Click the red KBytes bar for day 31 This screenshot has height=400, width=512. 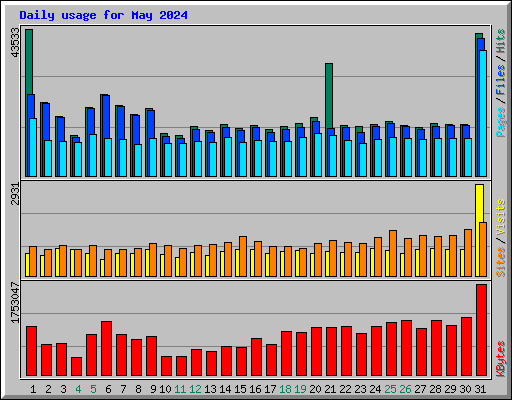pos(481,330)
